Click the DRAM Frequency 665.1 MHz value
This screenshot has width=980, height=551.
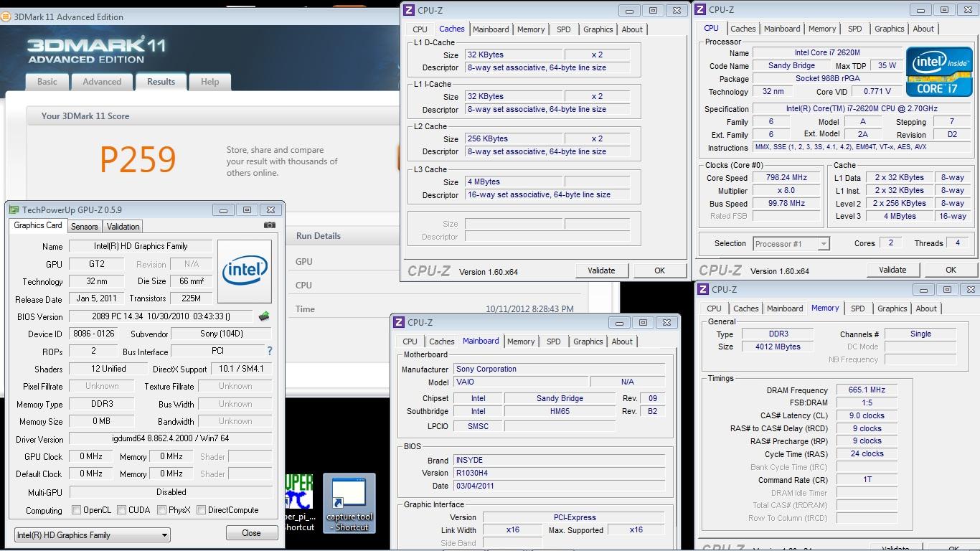click(866, 390)
